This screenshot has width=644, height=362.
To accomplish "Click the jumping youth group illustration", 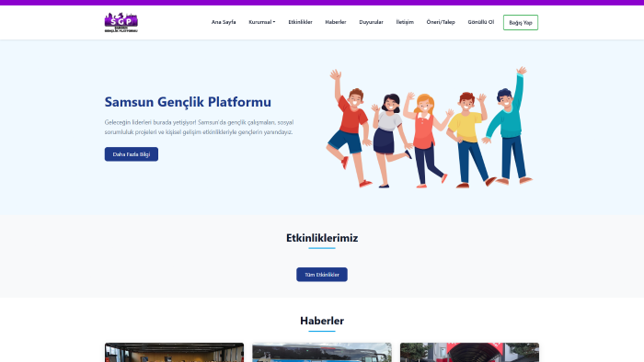I will tap(430, 128).
